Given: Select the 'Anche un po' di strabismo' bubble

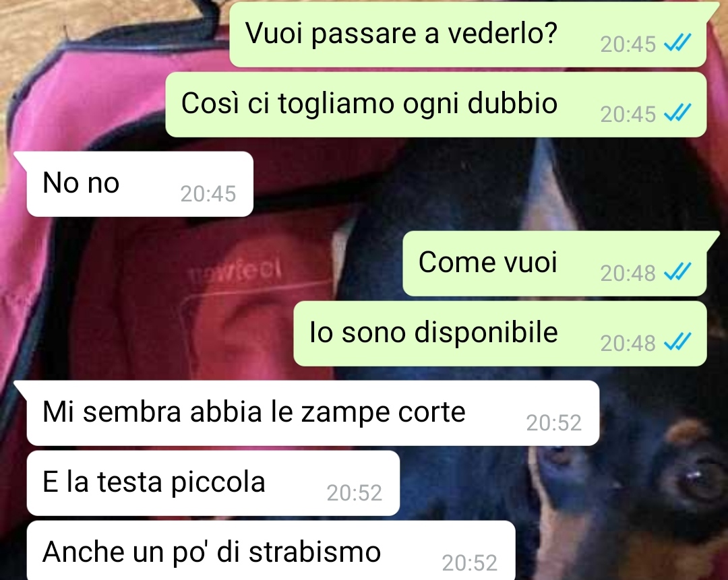Looking at the screenshot, I should (271, 550).
